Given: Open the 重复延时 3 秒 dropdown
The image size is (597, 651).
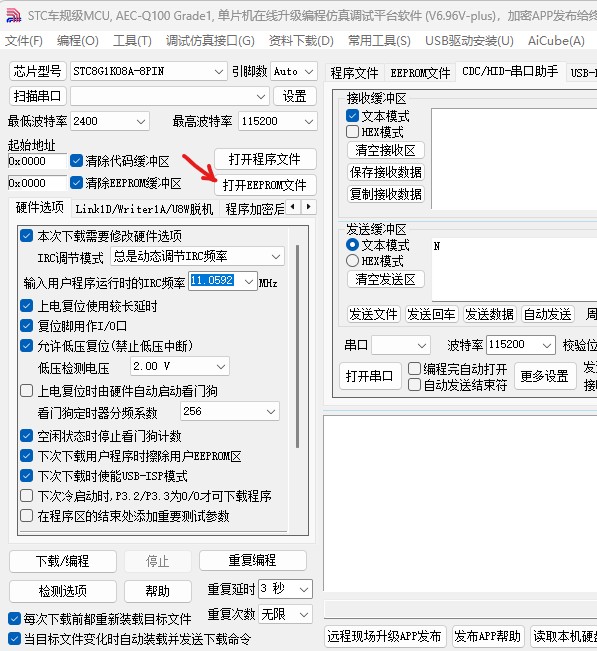Looking at the screenshot, I should [x=304, y=589].
